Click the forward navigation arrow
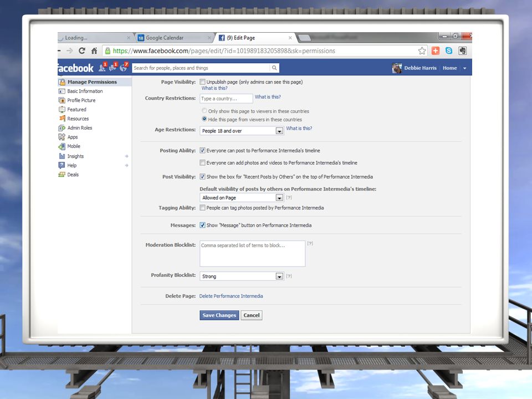The image size is (532, 399). tap(70, 51)
